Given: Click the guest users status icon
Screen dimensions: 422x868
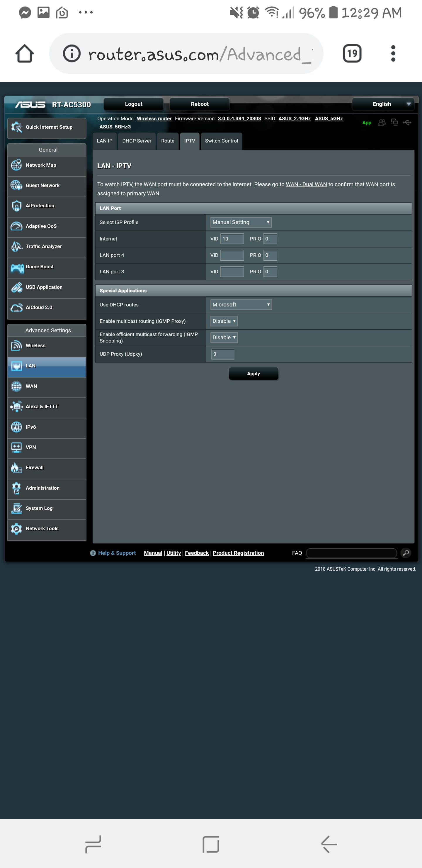Looking at the screenshot, I should (382, 122).
